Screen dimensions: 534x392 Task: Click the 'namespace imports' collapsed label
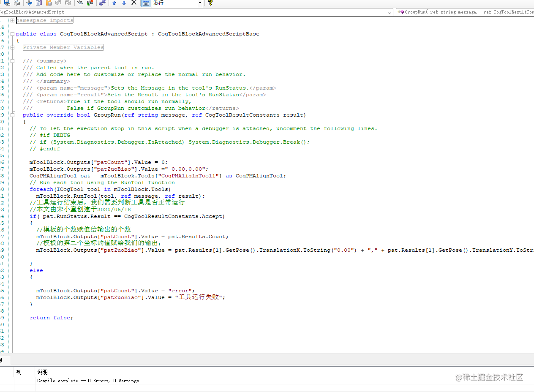(45, 20)
